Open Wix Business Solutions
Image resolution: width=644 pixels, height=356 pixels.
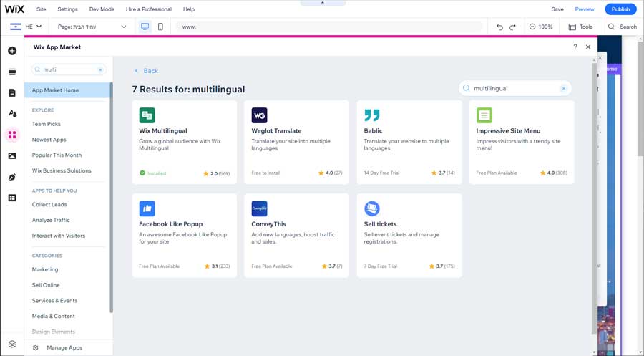click(62, 170)
